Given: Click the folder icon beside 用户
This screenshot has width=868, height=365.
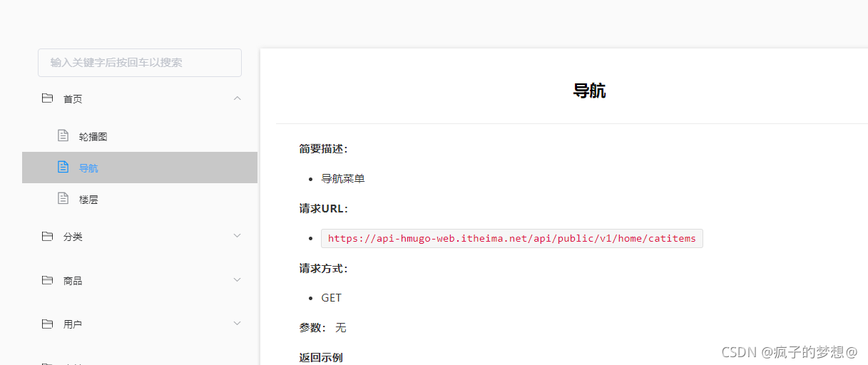Looking at the screenshot, I should click(48, 324).
